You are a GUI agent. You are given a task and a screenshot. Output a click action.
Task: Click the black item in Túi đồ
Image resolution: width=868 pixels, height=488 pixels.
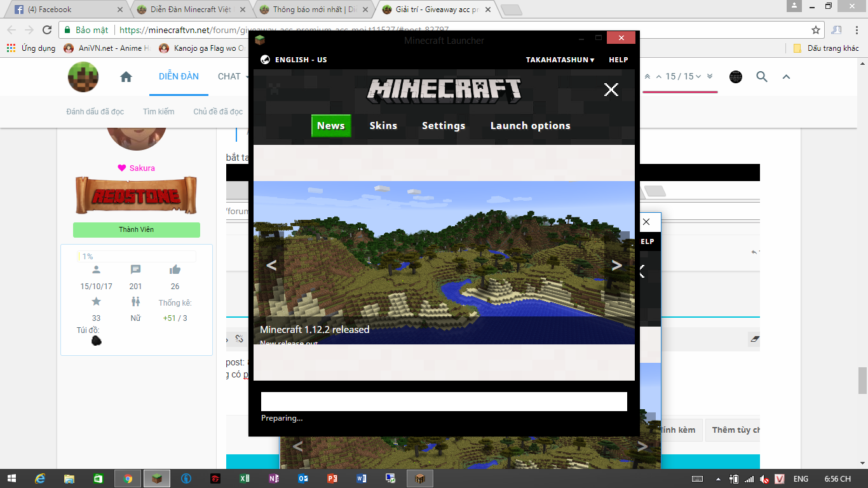[96, 341]
